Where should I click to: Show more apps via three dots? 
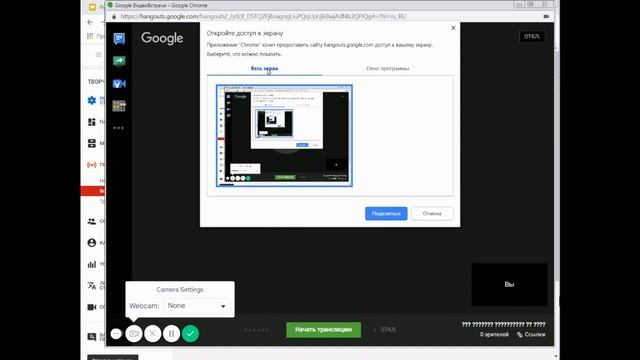pos(119,128)
